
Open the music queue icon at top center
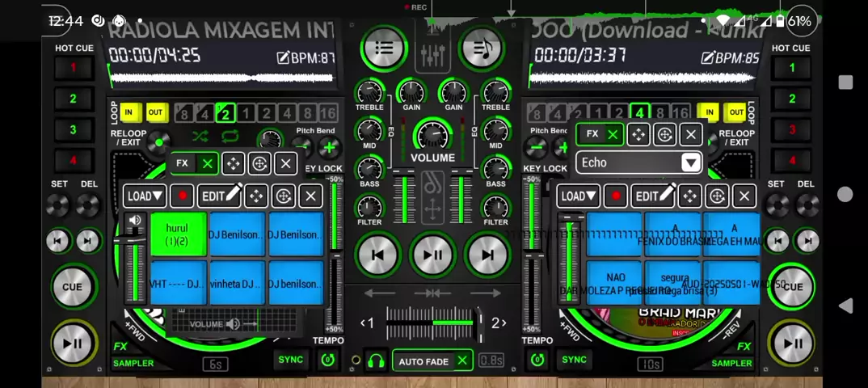(x=482, y=48)
